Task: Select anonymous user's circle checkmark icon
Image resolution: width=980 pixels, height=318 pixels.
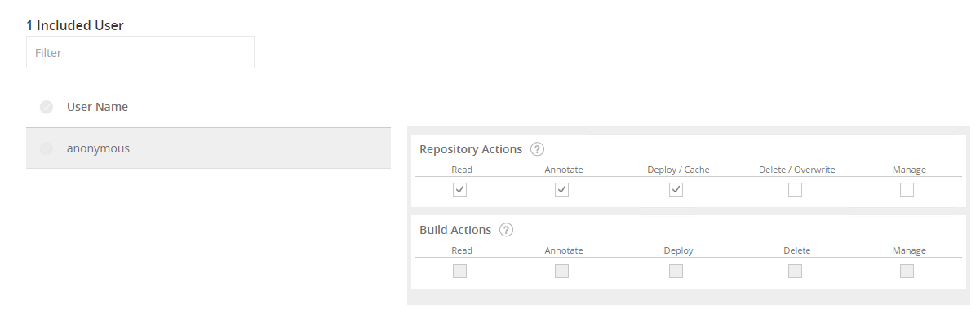Action: (x=47, y=148)
